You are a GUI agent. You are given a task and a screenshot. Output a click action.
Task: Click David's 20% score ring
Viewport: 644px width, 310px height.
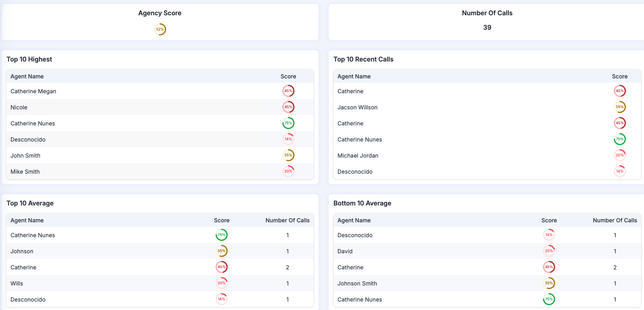[549, 251]
